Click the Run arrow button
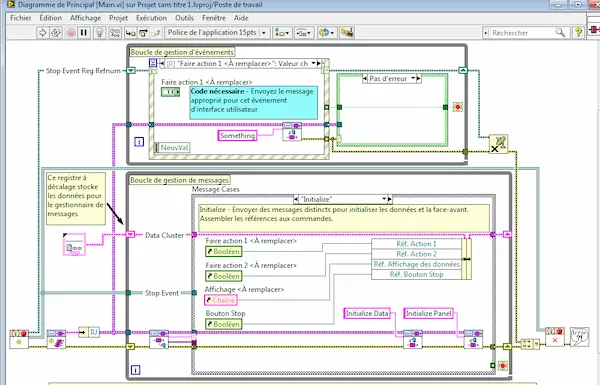Image resolution: width=600 pixels, height=385 pixels. point(42,33)
